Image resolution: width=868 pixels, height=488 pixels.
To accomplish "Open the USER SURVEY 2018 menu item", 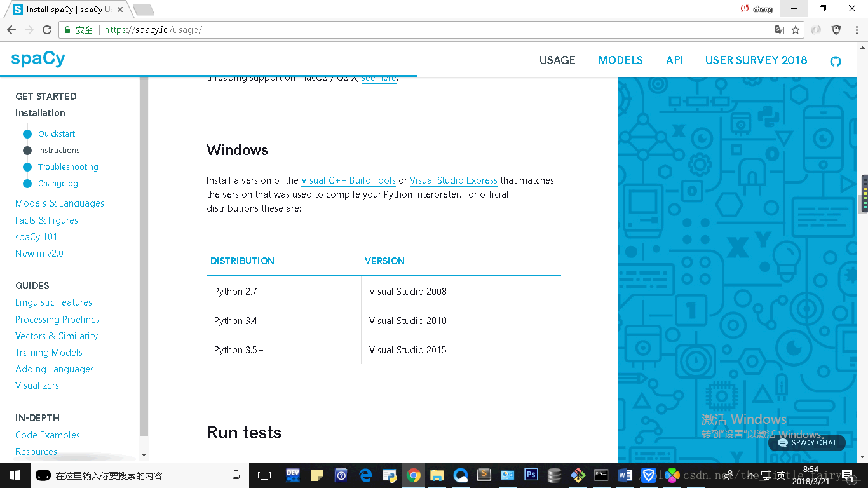I will (x=756, y=60).
